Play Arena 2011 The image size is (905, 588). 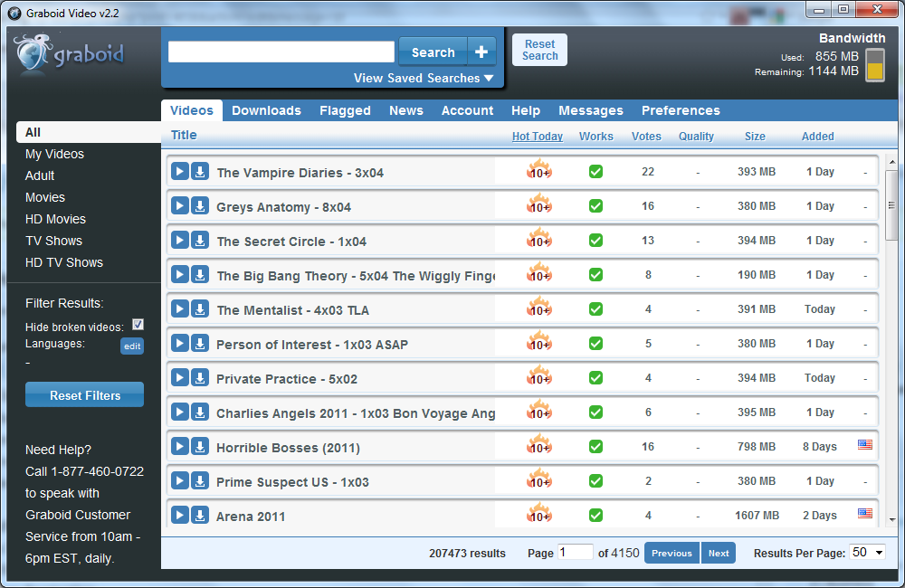(180, 516)
